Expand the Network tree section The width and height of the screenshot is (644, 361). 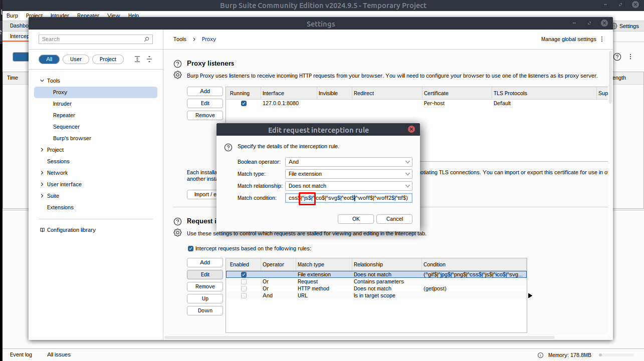point(42,173)
